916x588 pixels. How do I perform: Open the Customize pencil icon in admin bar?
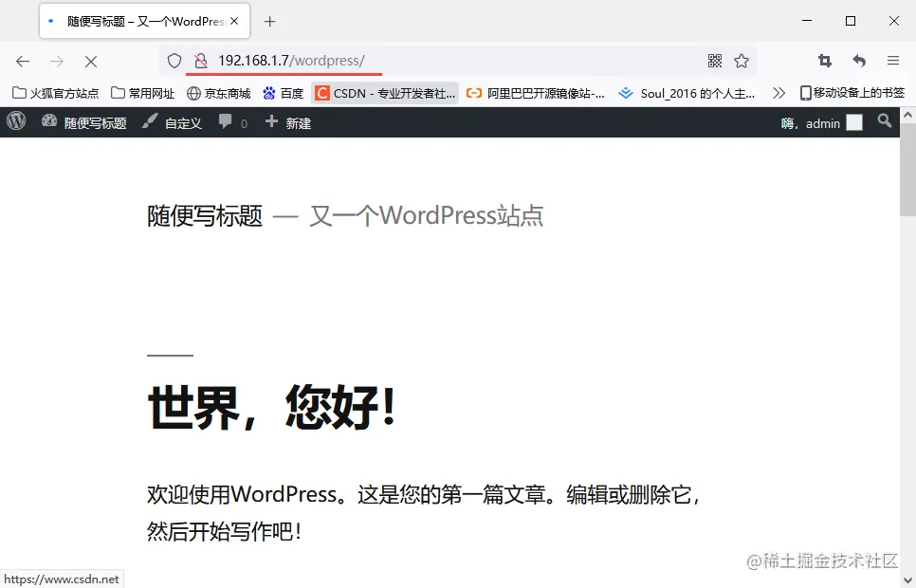click(x=149, y=121)
